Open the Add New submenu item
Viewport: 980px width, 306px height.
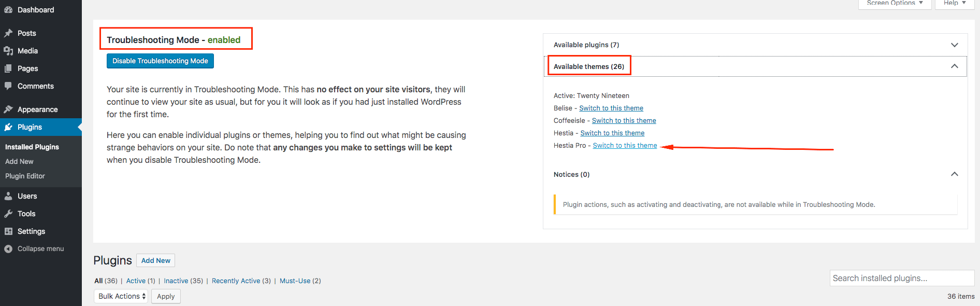[19, 161]
